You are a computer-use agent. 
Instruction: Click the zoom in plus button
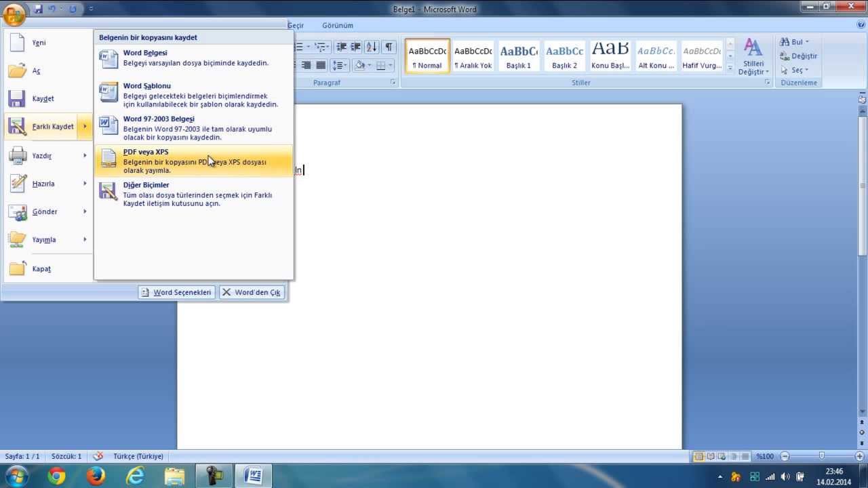point(860,457)
